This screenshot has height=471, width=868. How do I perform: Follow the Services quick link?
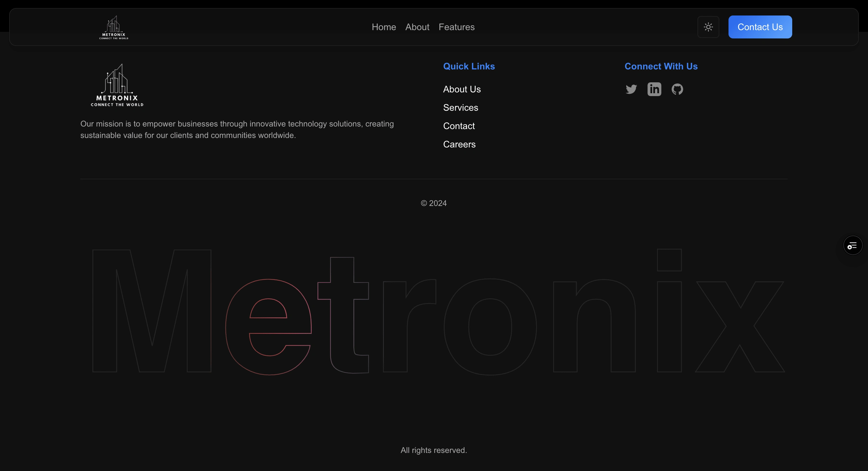(x=460, y=108)
